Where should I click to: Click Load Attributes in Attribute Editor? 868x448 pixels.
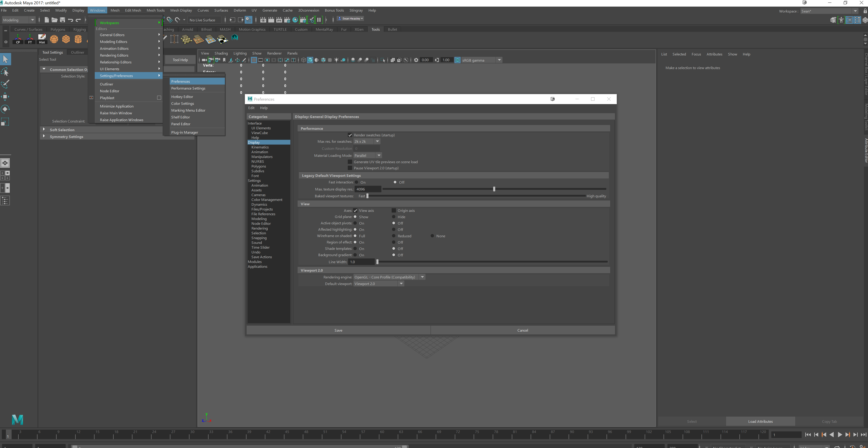(x=761, y=421)
